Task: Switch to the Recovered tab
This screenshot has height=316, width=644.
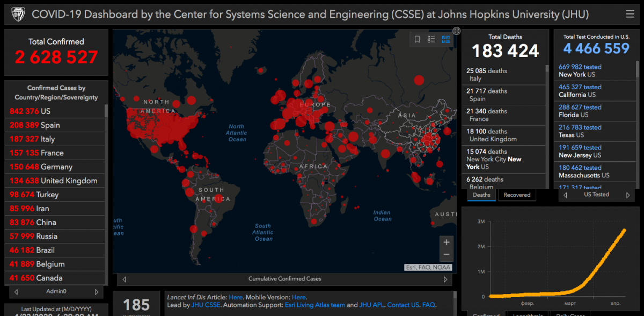Action: (x=517, y=195)
